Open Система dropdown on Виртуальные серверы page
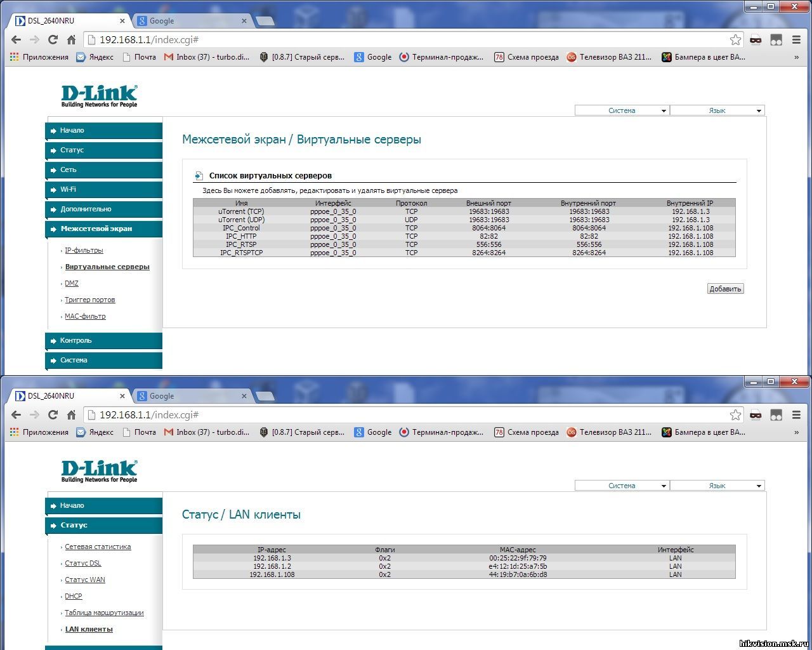The width and height of the screenshot is (812, 650). pyautogui.click(x=622, y=110)
